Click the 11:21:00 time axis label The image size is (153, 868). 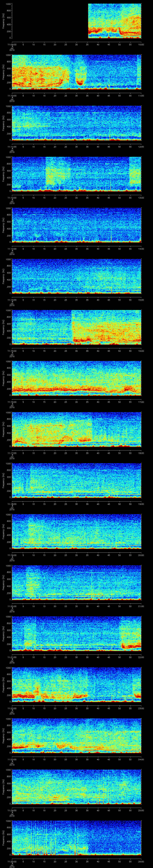click(x=12, y=657)
